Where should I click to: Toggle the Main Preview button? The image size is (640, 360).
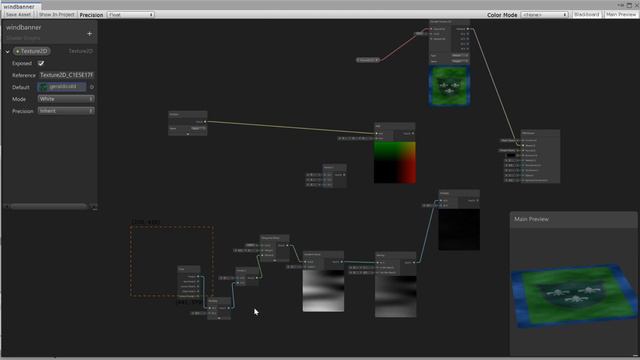pos(620,15)
